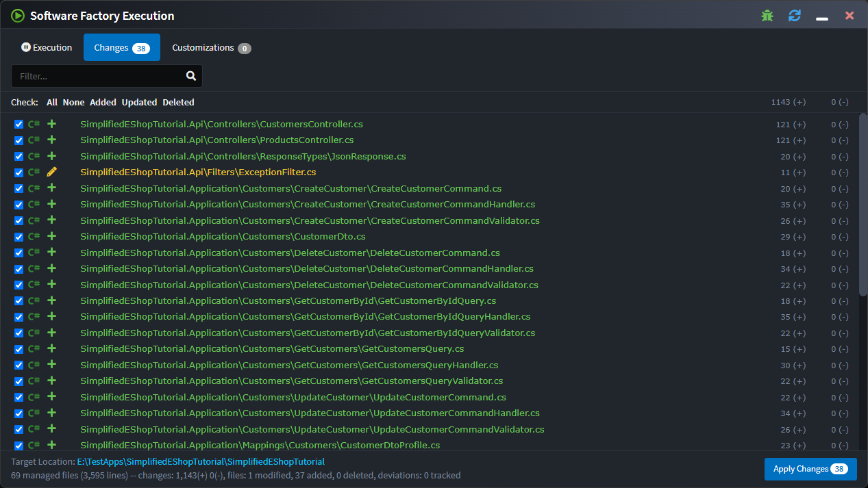Click the plus added icon for CustomerDto.cs
The height and width of the screenshot is (488, 868).
[51, 236]
